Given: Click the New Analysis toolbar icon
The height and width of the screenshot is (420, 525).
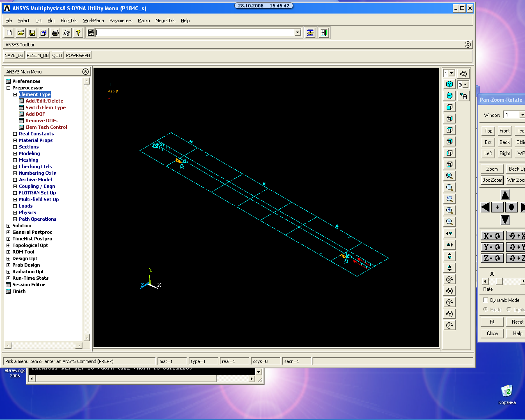Looking at the screenshot, I should point(9,33).
